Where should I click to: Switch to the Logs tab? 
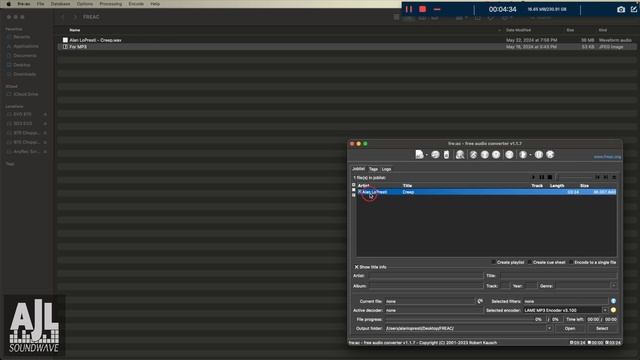pos(386,169)
